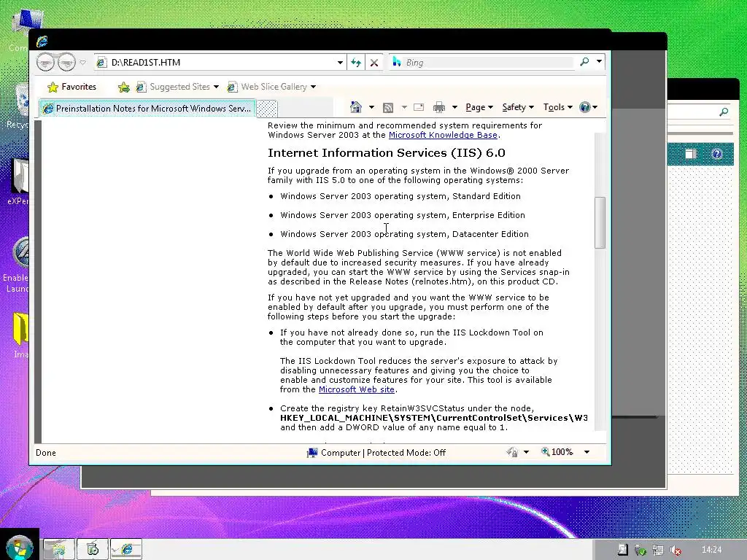Image resolution: width=747 pixels, height=560 pixels.
Task: Select the Preinstallation Notes tab
Action: tap(147, 109)
